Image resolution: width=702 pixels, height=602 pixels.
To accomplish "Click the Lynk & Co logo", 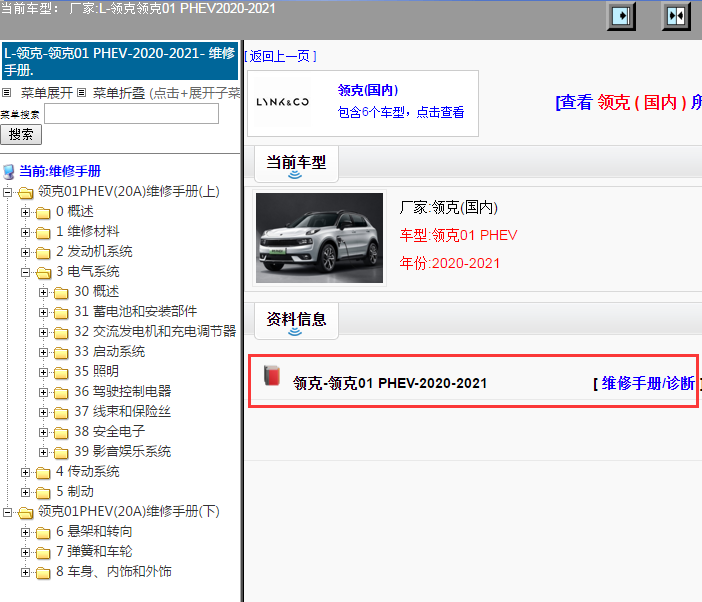I will pyautogui.click(x=282, y=102).
